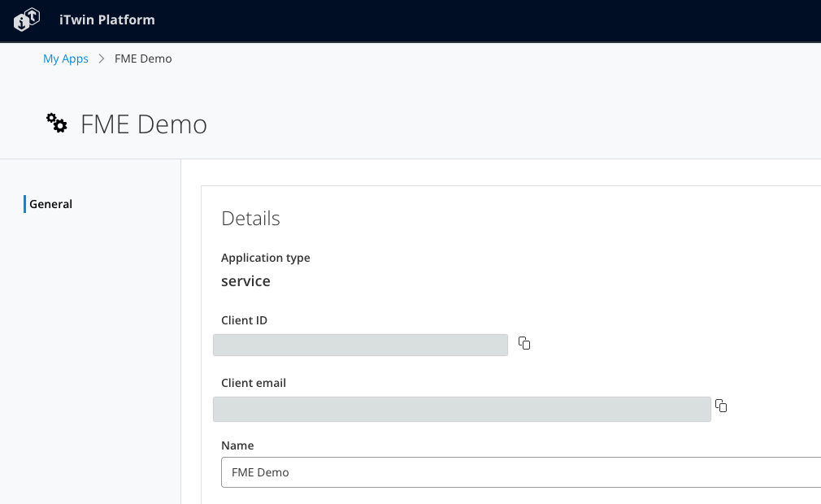This screenshot has width=821, height=504.
Task: Open the My Apps breadcrumb link
Action: [66, 59]
